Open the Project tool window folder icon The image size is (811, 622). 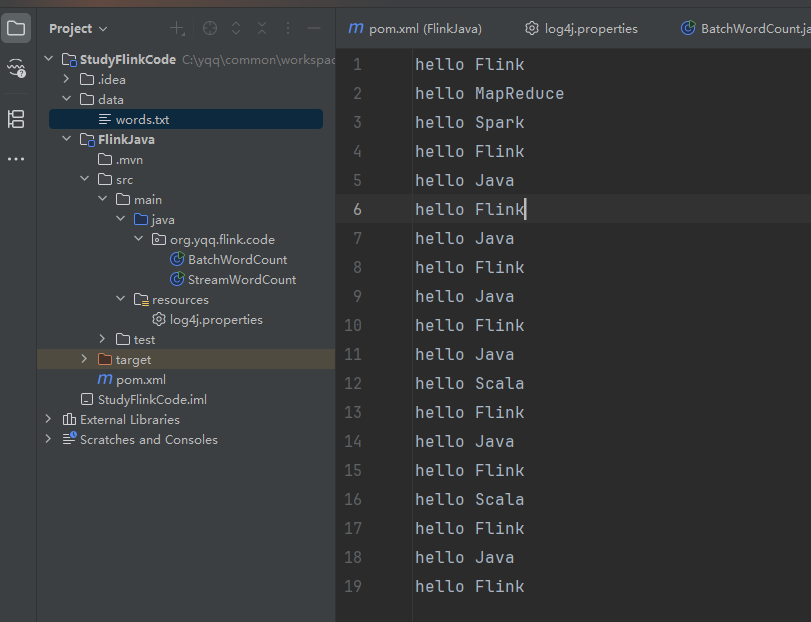coord(16,28)
